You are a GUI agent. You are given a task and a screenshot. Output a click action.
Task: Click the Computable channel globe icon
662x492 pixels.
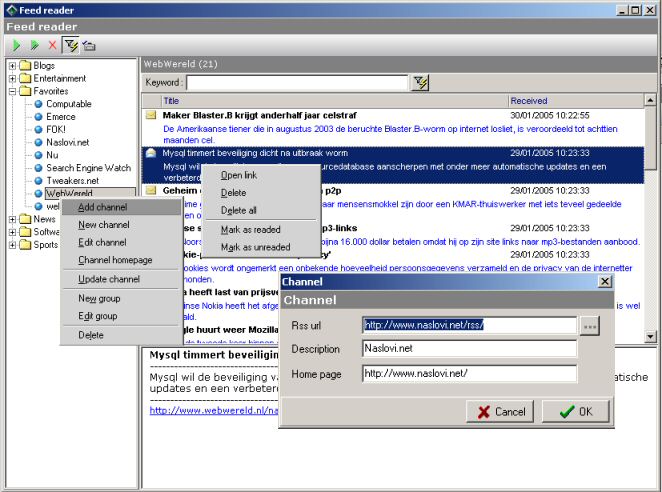click(x=38, y=104)
